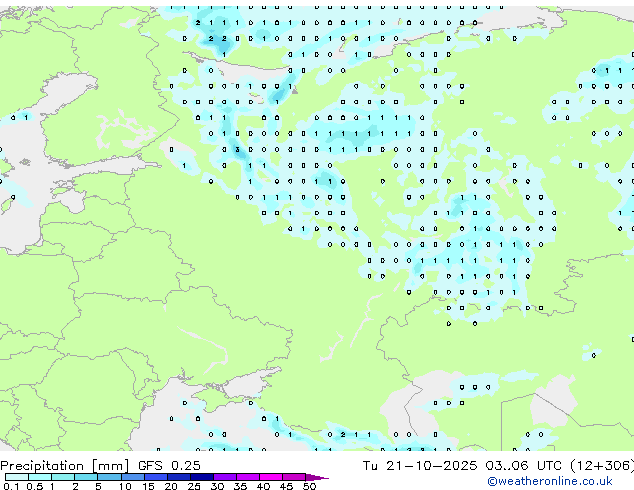Click the legend label '50'
The width and height of the screenshot is (634, 490).
(309, 486)
